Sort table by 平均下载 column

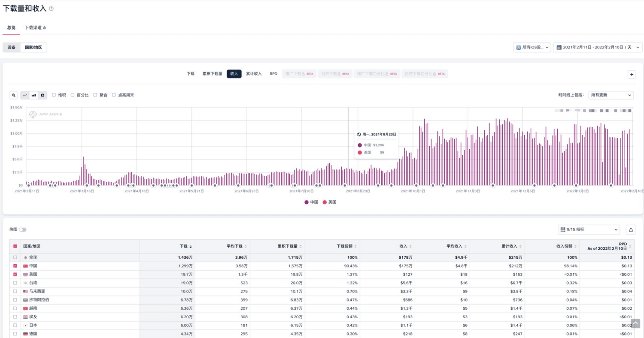click(x=246, y=247)
